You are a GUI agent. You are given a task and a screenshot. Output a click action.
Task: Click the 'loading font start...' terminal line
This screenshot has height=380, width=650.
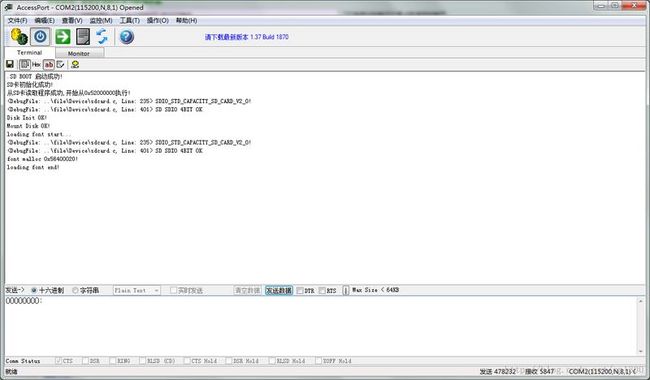coord(39,134)
